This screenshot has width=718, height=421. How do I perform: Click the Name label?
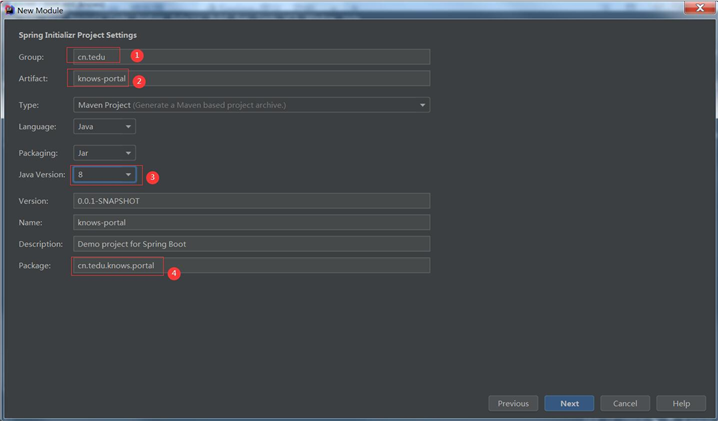tap(30, 222)
